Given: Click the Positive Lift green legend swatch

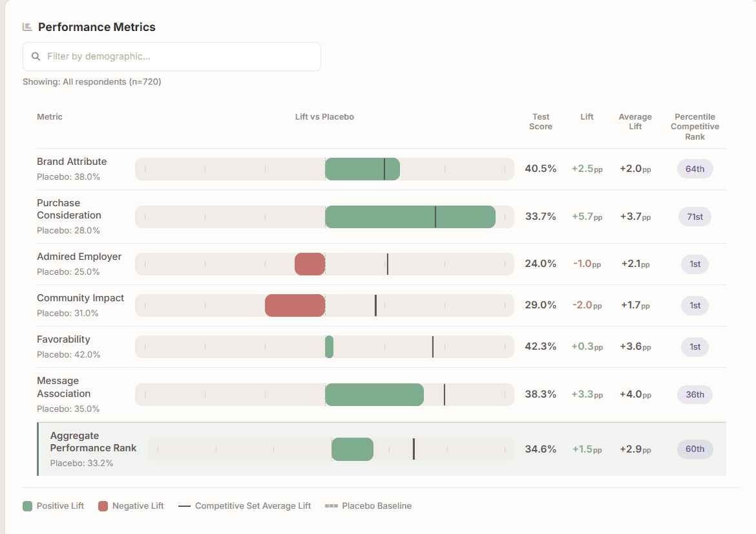Looking at the screenshot, I should pyautogui.click(x=28, y=506).
